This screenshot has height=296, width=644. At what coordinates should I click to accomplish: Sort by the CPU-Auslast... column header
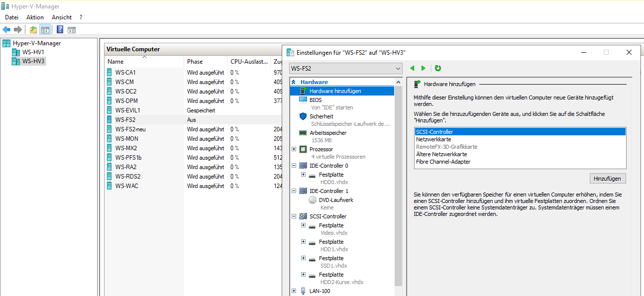pyautogui.click(x=249, y=62)
